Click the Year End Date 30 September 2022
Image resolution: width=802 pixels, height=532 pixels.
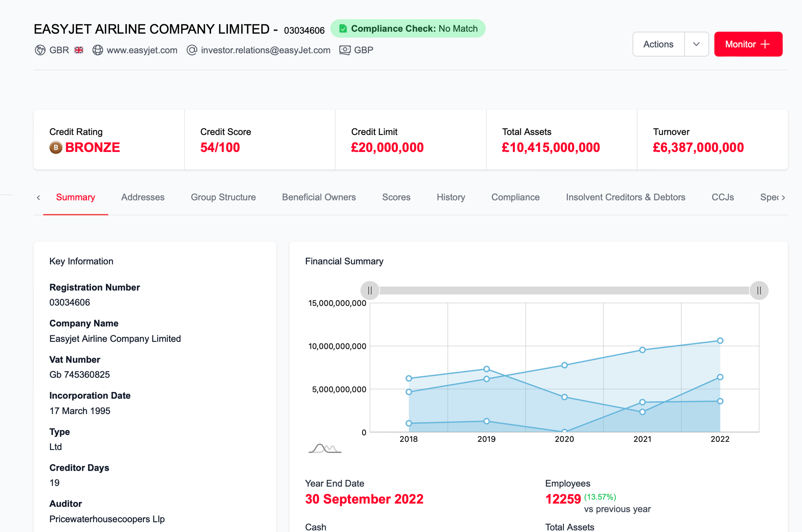click(x=364, y=499)
